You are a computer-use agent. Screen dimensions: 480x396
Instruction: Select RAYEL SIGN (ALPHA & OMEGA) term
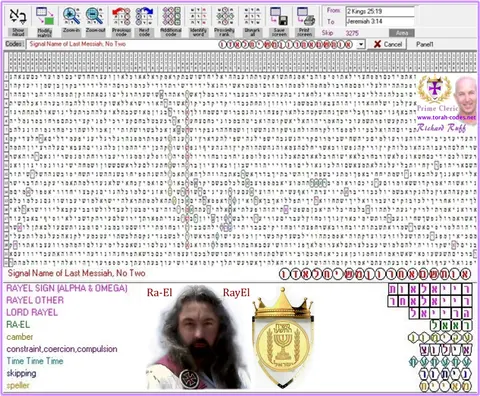pyautogui.click(x=67, y=288)
